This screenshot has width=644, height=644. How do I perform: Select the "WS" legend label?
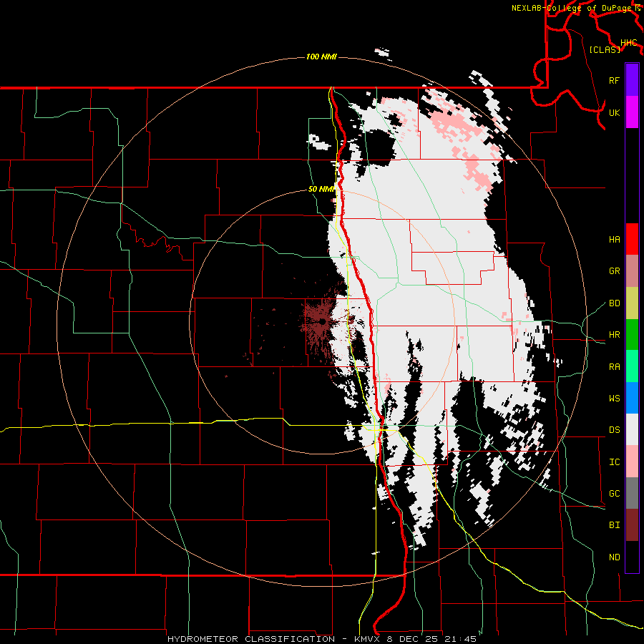point(614,399)
